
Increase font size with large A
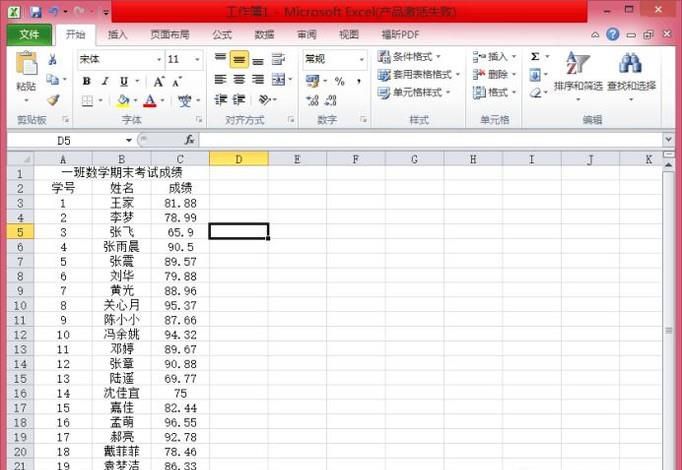pyautogui.click(x=159, y=81)
